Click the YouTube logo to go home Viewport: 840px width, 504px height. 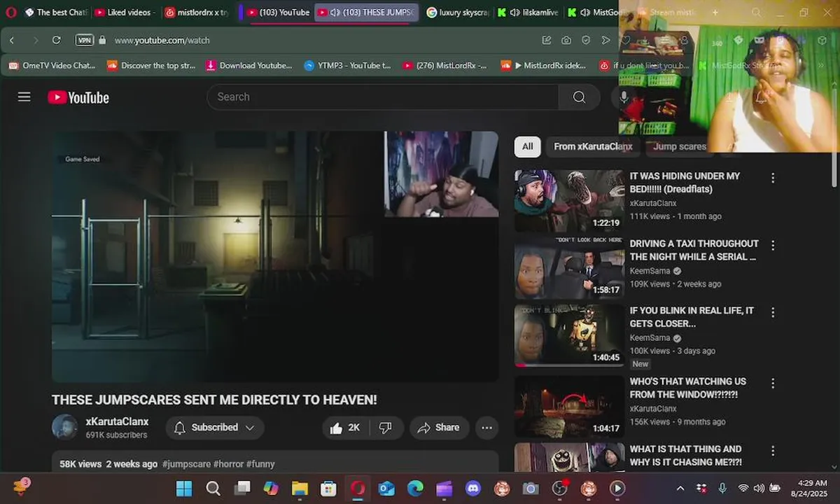coord(78,97)
